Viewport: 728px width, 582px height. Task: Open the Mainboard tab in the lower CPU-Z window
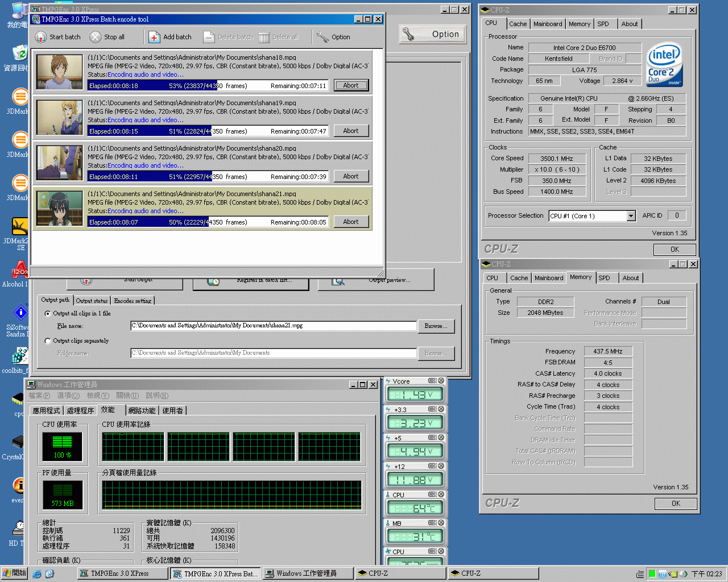point(549,278)
